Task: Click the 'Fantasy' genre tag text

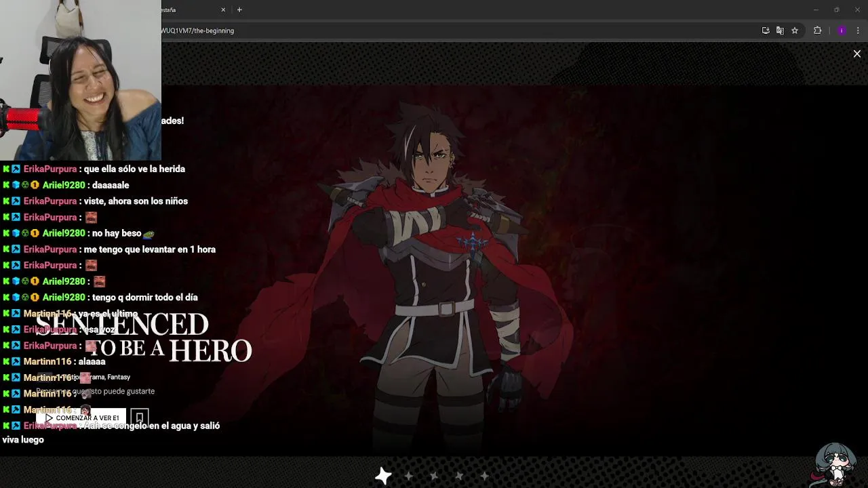Action: tap(119, 377)
